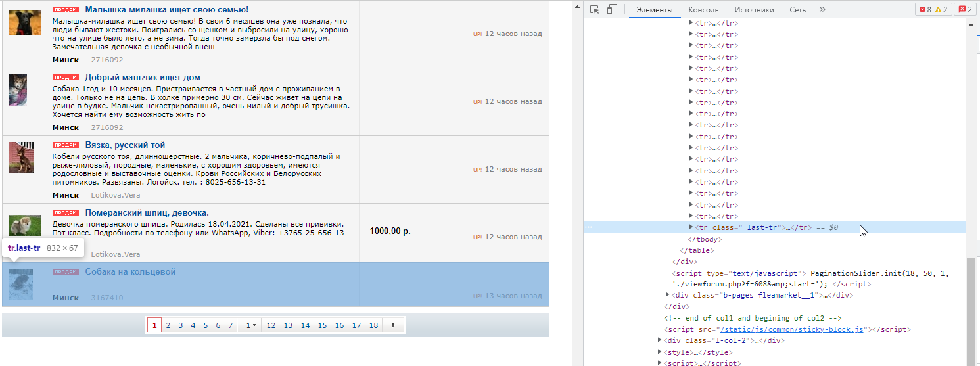Click the ПРОДАМ badge beside Вязка, русский той
The width and height of the screenshot is (980, 366).
(x=66, y=145)
